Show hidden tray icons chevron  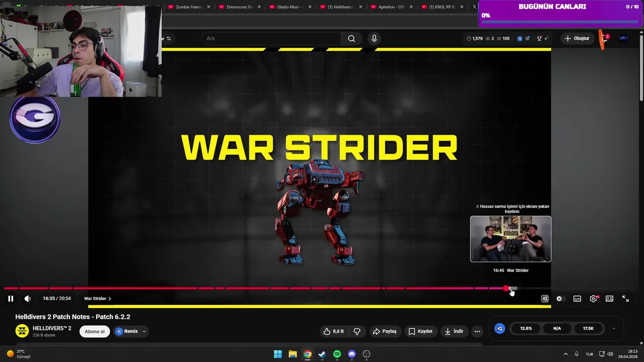(x=566, y=354)
